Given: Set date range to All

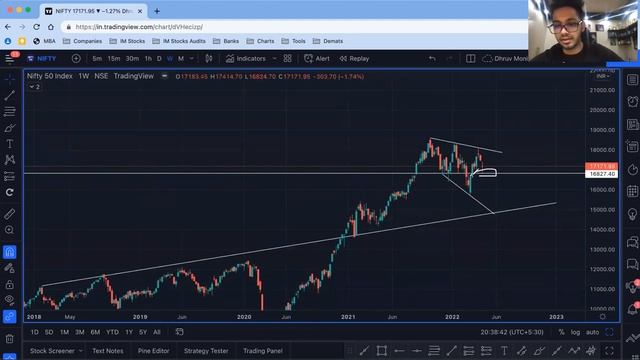Looking at the screenshot, I should tap(157, 332).
